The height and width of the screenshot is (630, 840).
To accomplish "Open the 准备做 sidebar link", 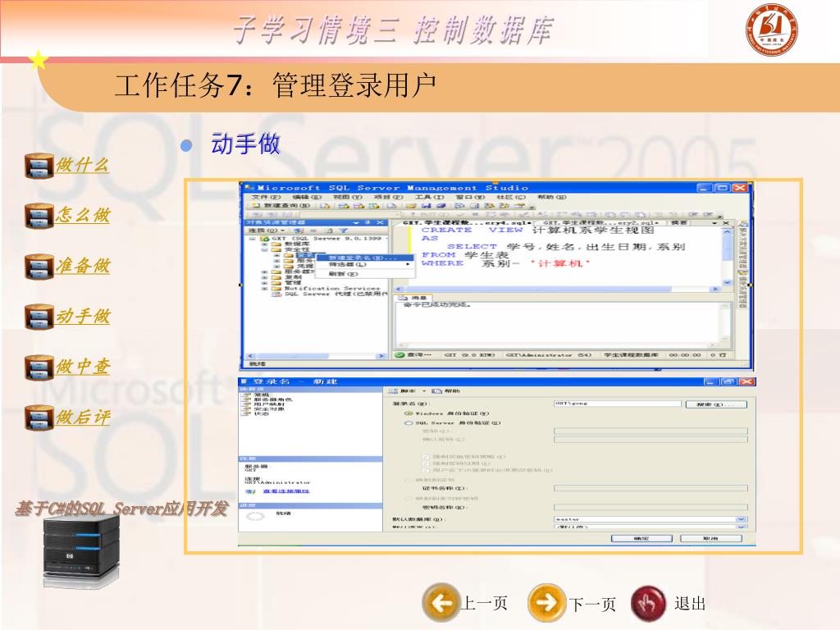I will [x=83, y=266].
